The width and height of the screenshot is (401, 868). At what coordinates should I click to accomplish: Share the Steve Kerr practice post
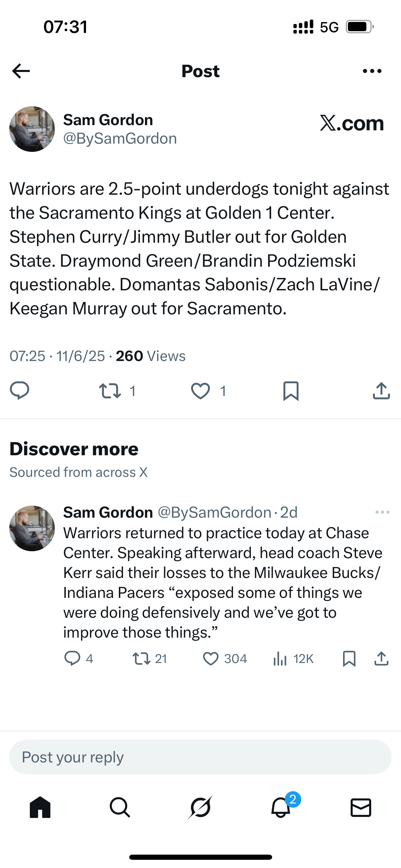pyautogui.click(x=381, y=659)
